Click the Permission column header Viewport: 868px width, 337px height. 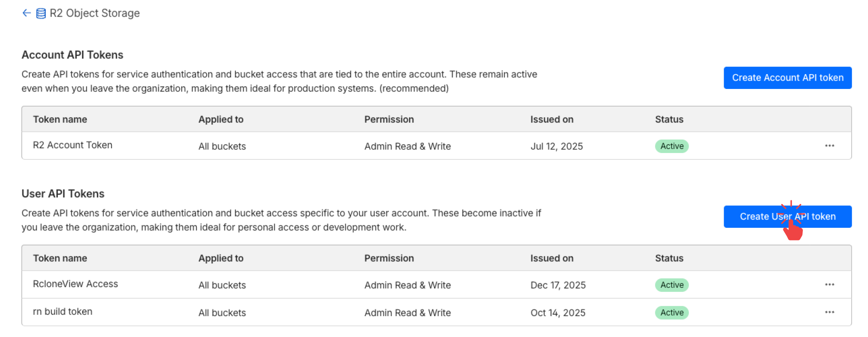click(x=389, y=119)
